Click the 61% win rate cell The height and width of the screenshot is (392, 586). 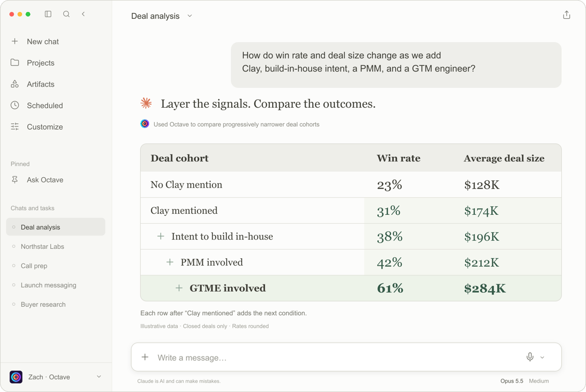click(390, 288)
